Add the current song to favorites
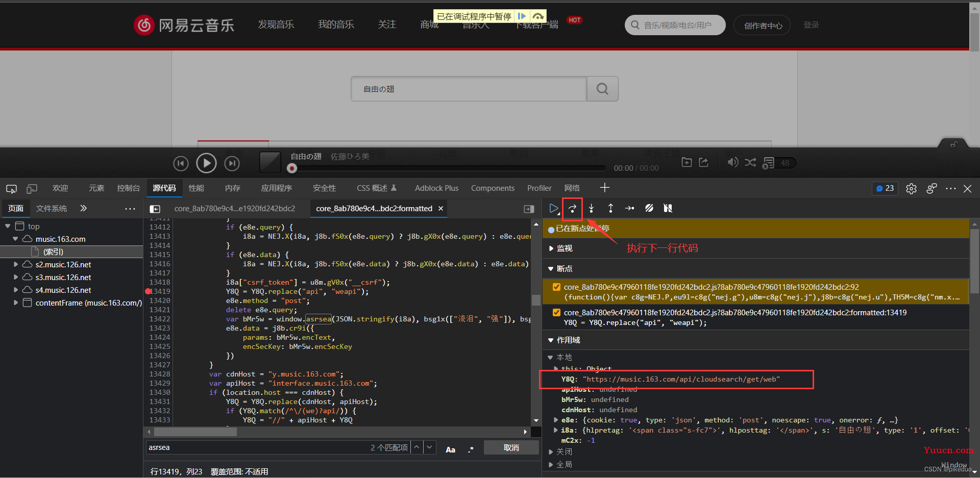 click(687, 162)
